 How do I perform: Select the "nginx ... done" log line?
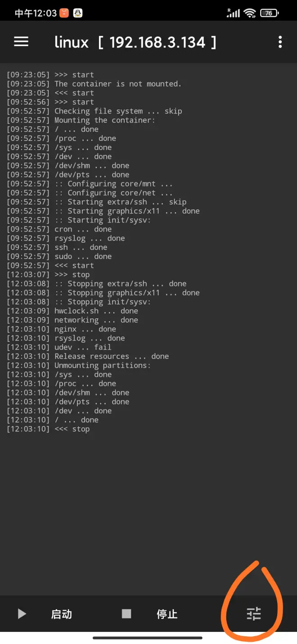point(61,329)
